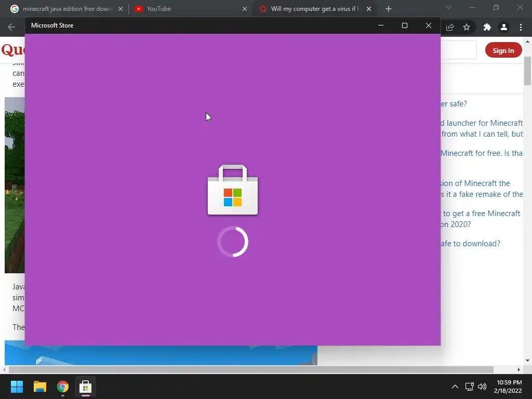Click the vertical scrollbar thumb in Chrome
The image size is (532, 399).
click(527, 71)
